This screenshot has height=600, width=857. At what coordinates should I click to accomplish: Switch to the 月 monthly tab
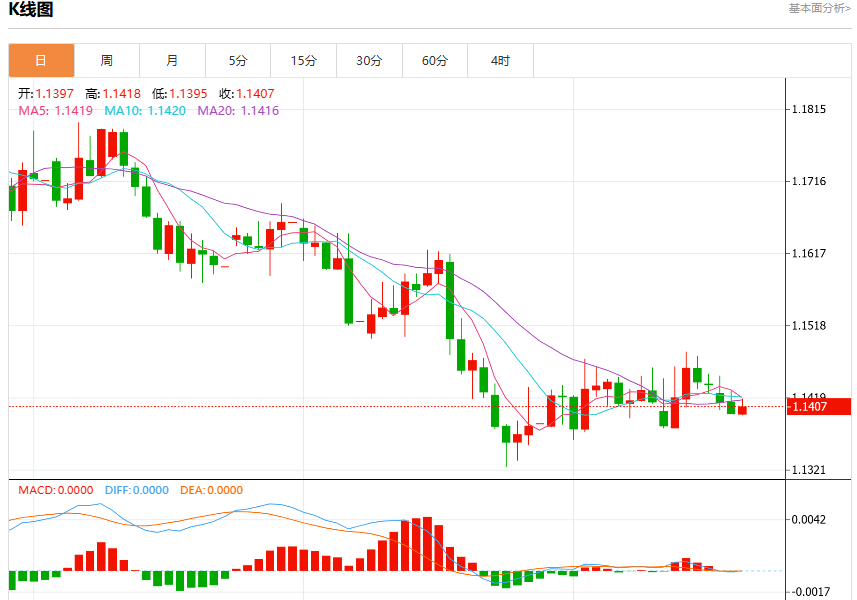click(x=173, y=61)
